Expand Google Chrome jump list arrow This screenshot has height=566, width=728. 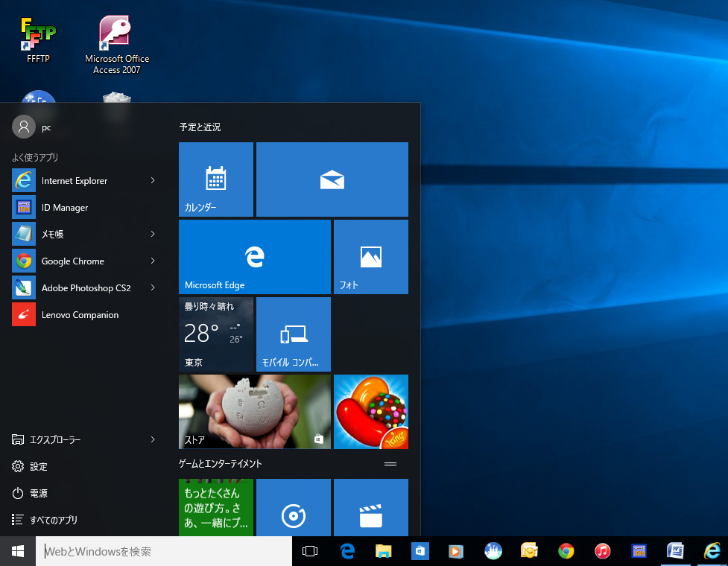point(153,261)
